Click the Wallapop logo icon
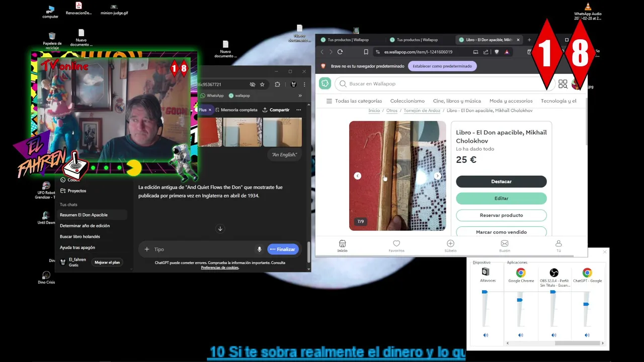This screenshot has width=644, height=362. tap(325, 83)
